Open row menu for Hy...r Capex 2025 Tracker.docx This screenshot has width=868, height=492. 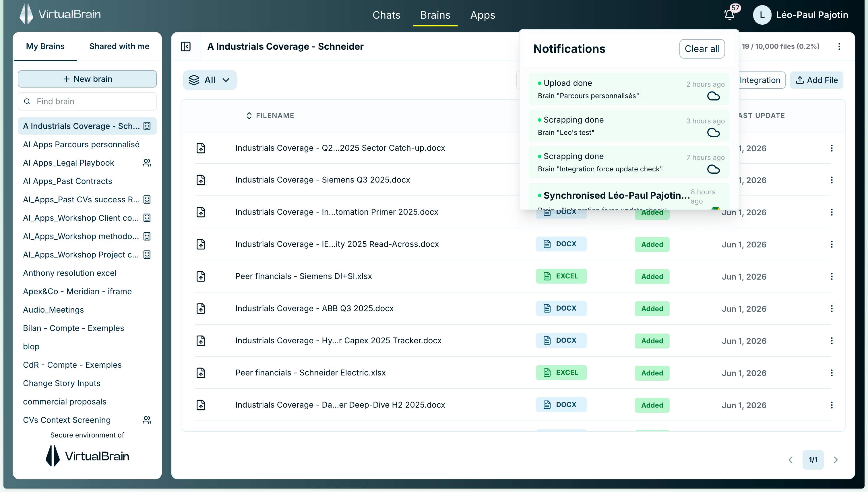[832, 341]
